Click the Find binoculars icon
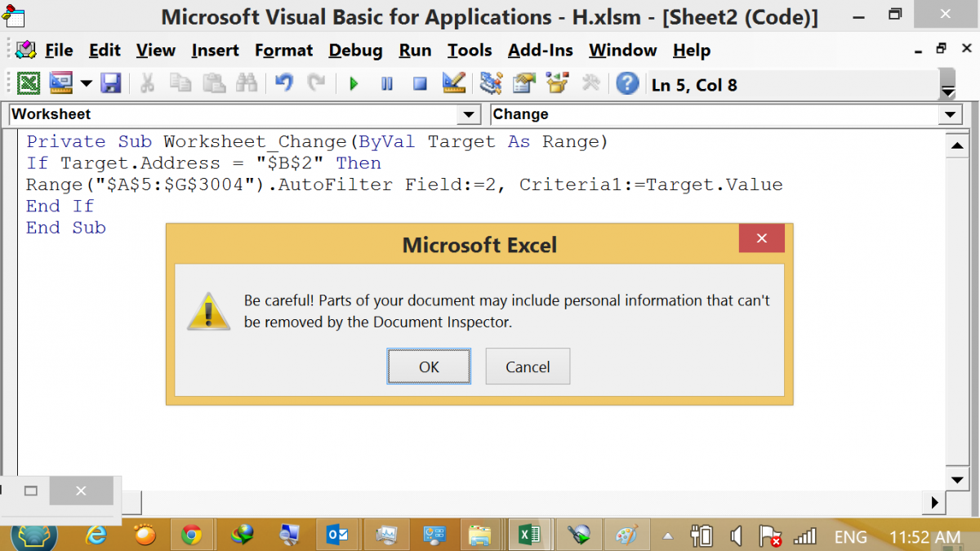The height and width of the screenshot is (551, 980). point(246,82)
